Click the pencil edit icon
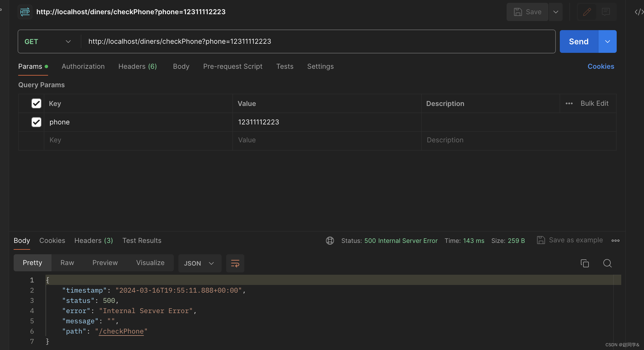The width and height of the screenshot is (644, 350). pos(587,12)
